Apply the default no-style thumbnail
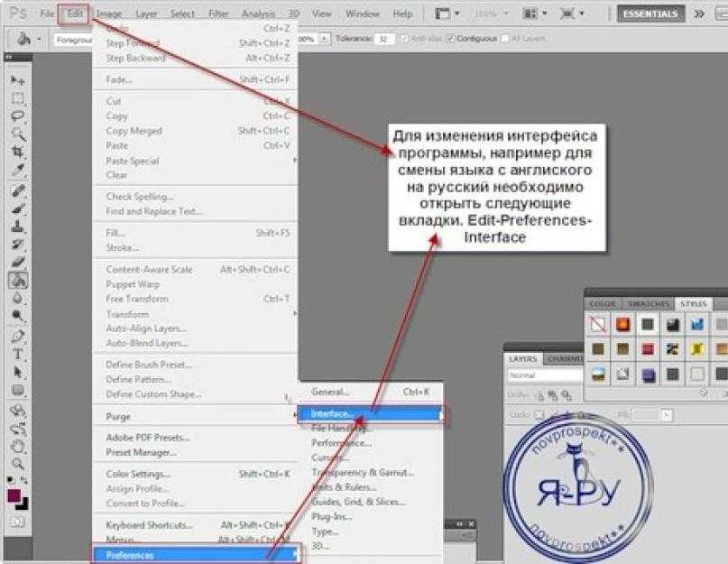 pyautogui.click(x=598, y=324)
